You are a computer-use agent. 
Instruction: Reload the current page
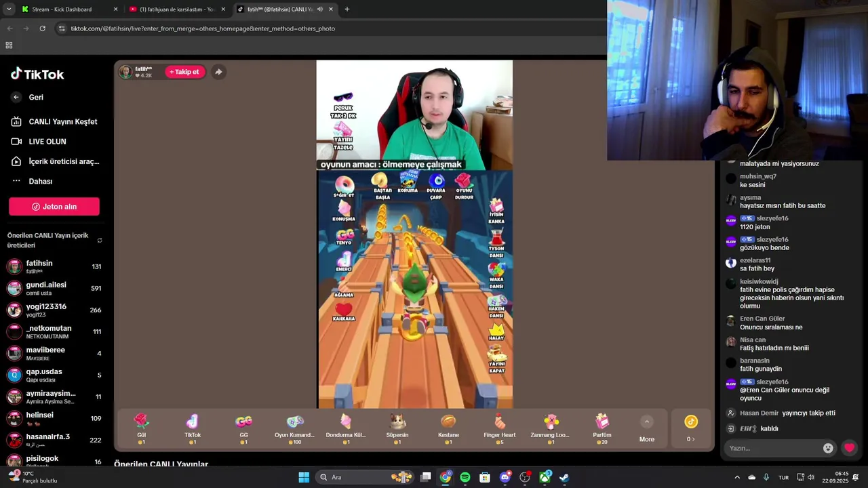42,28
